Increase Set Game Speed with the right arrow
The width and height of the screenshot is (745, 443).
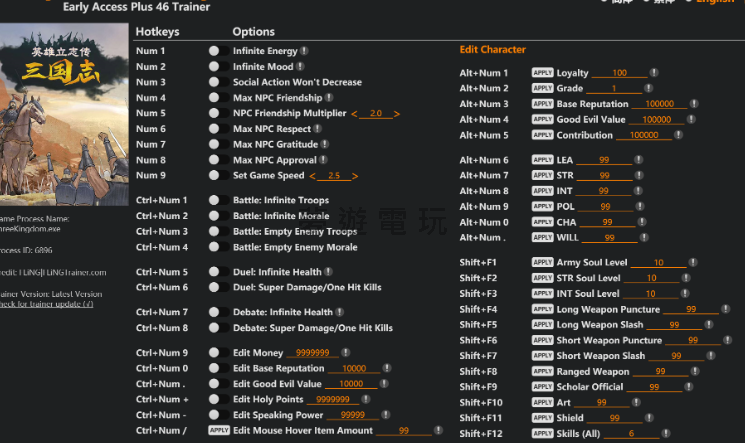(354, 176)
